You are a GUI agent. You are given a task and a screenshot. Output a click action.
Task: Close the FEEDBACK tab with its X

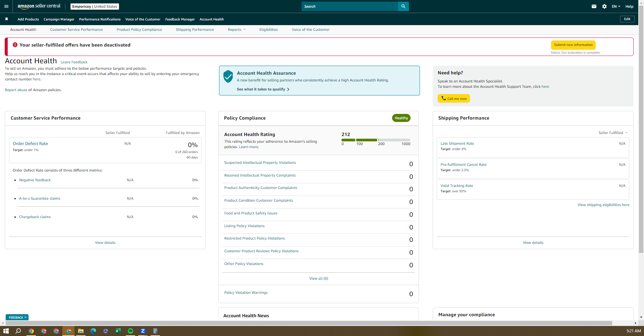[x=25, y=317]
